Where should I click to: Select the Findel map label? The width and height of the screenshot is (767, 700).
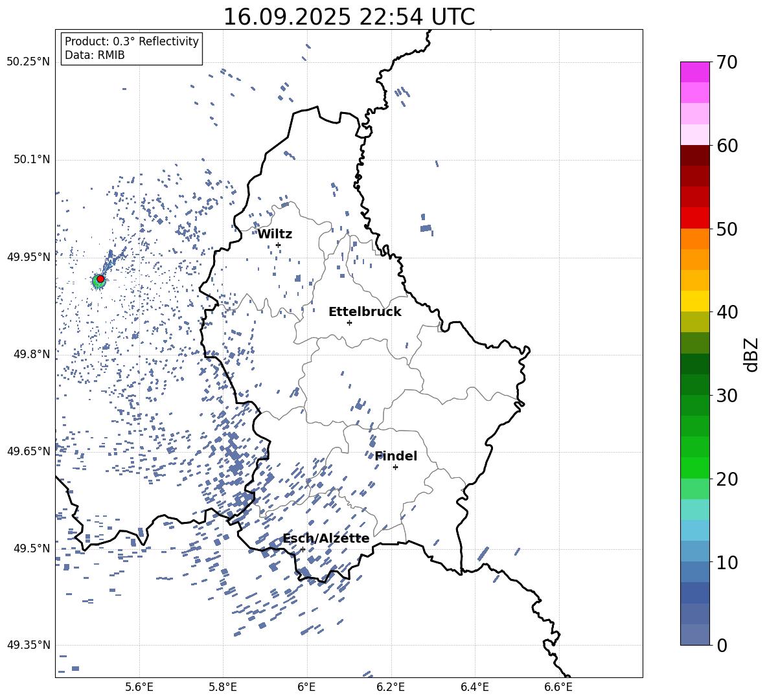click(x=396, y=456)
